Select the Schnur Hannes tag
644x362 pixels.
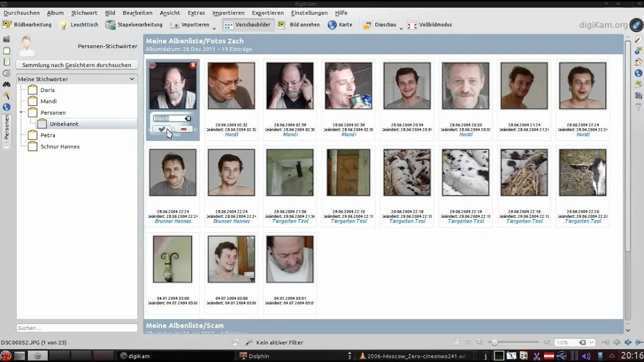click(60, 146)
